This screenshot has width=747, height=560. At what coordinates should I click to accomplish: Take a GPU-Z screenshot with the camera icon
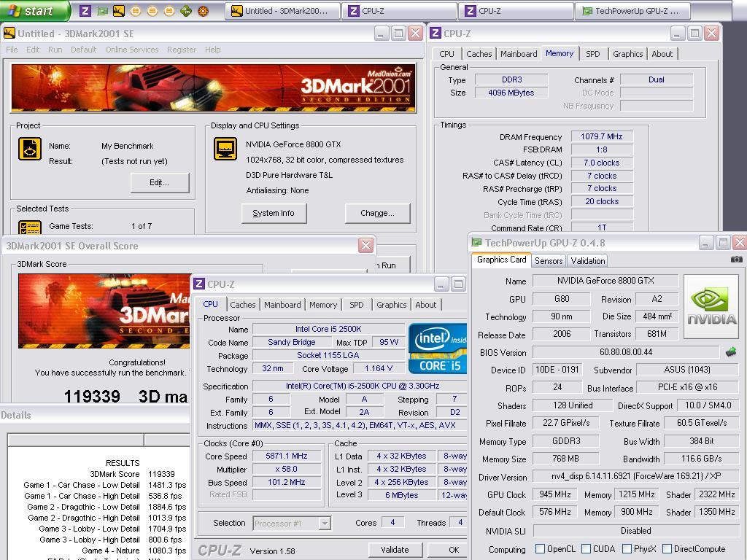coord(736,260)
